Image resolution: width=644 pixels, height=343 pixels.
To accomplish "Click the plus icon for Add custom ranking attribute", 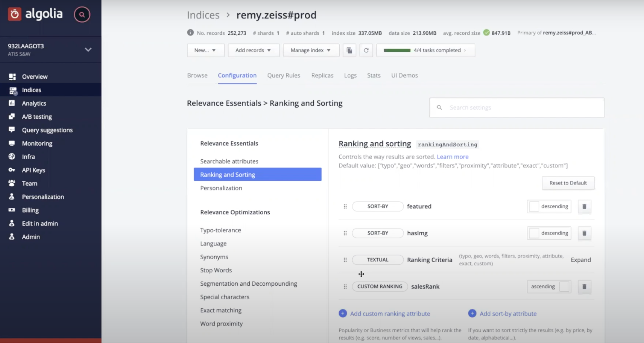I will pyautogui.click(x=343, y=313).
